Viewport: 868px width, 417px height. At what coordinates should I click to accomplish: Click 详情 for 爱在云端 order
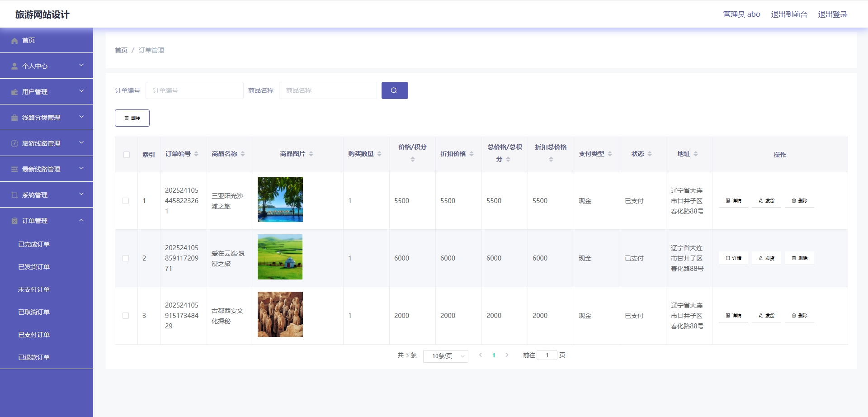[733, 258]
